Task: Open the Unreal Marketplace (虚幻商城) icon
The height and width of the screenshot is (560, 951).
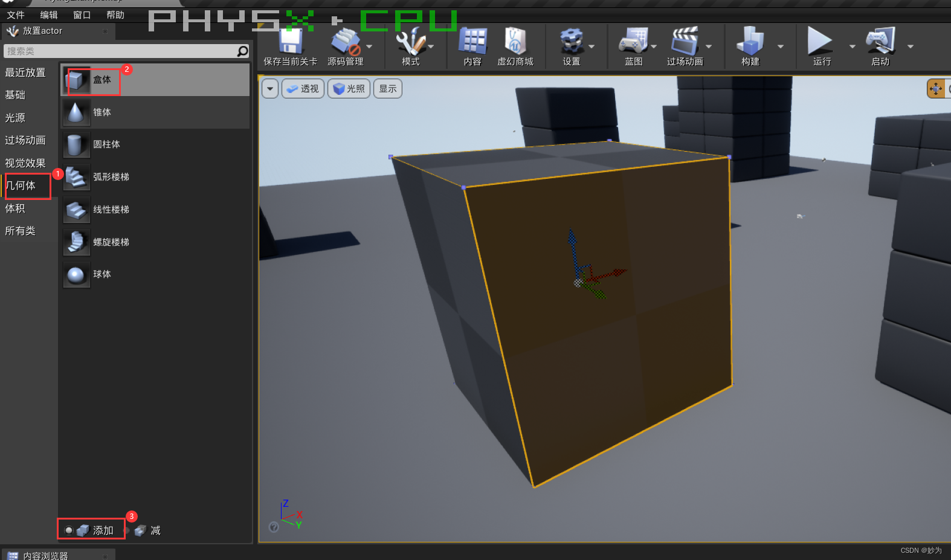Action: click(515, 41)
